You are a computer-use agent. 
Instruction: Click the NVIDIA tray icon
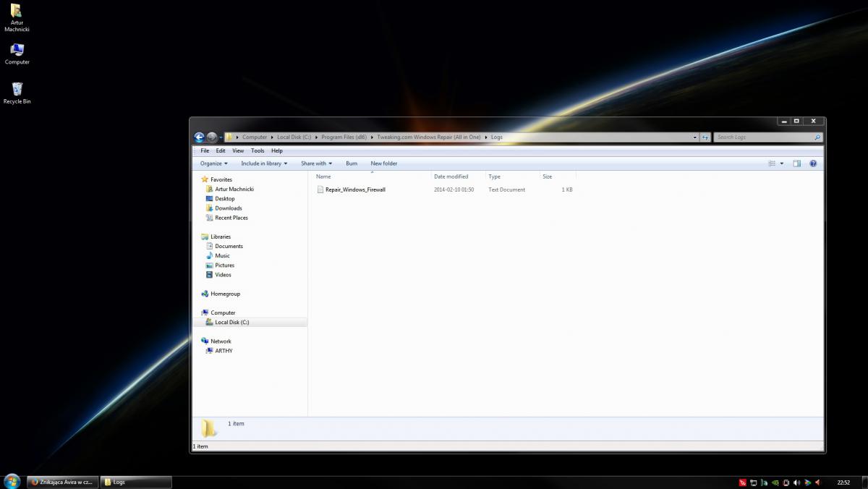pos(775,482)
